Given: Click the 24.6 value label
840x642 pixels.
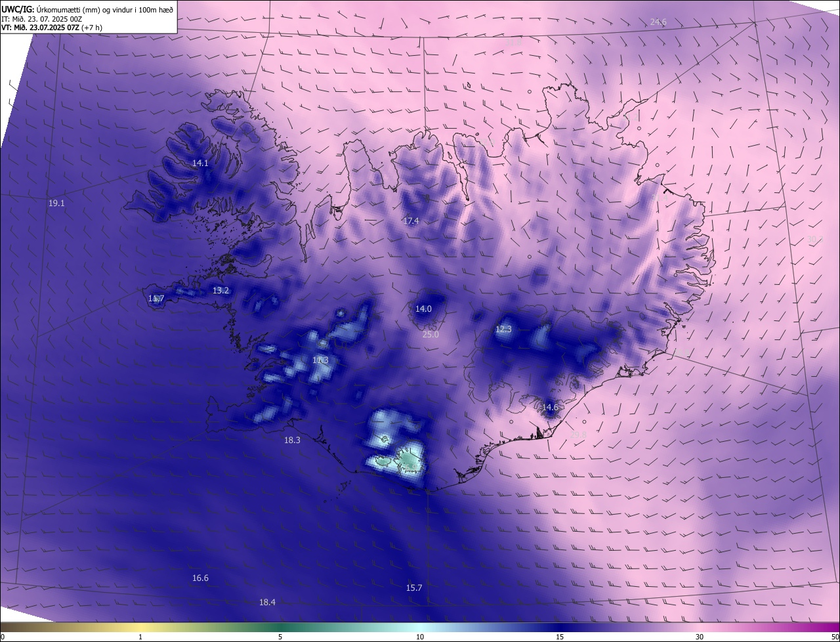Looking at the screenshot, I should click(658, 22).
